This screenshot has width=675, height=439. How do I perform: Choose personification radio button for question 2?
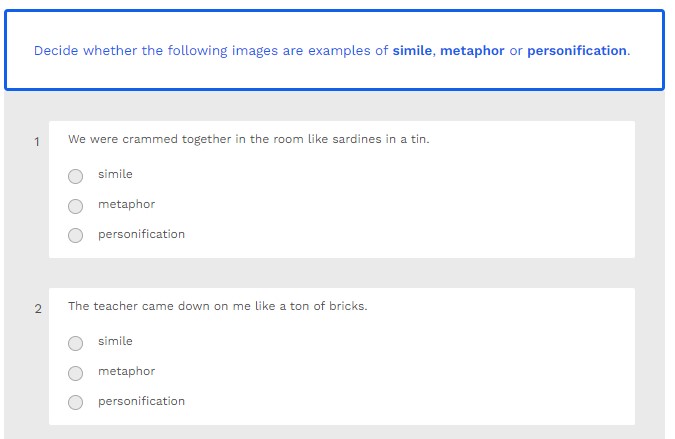(76, 403)
